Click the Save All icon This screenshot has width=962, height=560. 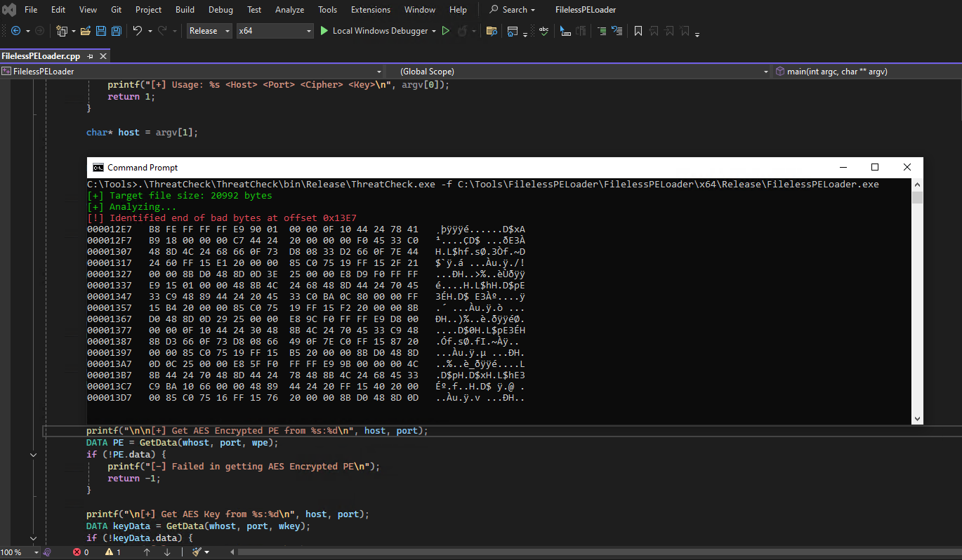pos(117,31)
